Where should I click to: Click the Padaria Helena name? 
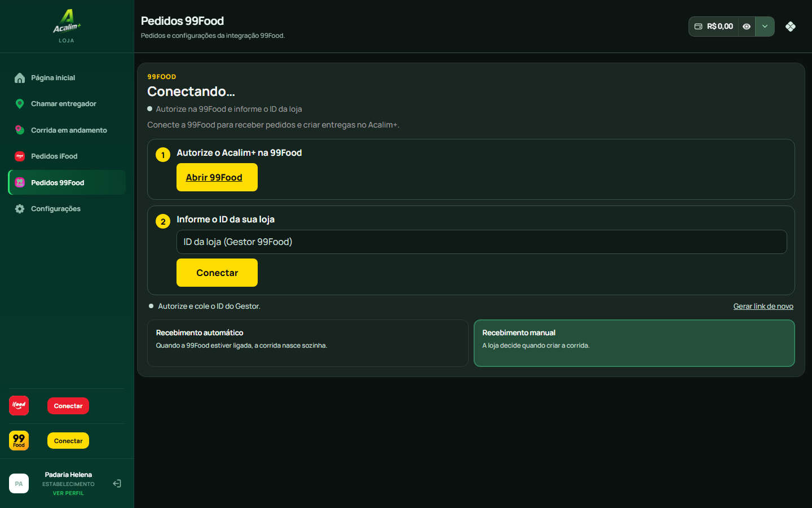[68, 475]
